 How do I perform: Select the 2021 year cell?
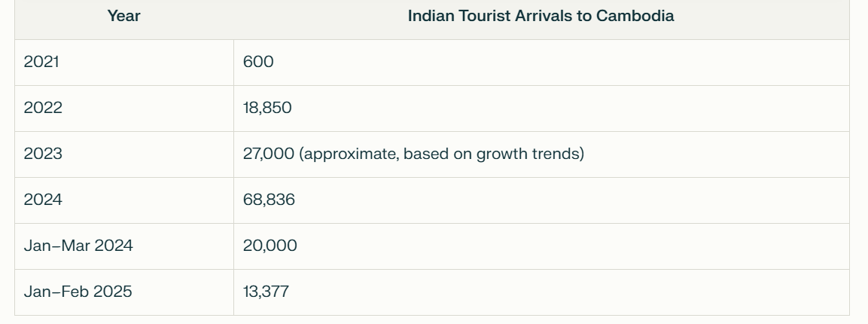point(41,62)
